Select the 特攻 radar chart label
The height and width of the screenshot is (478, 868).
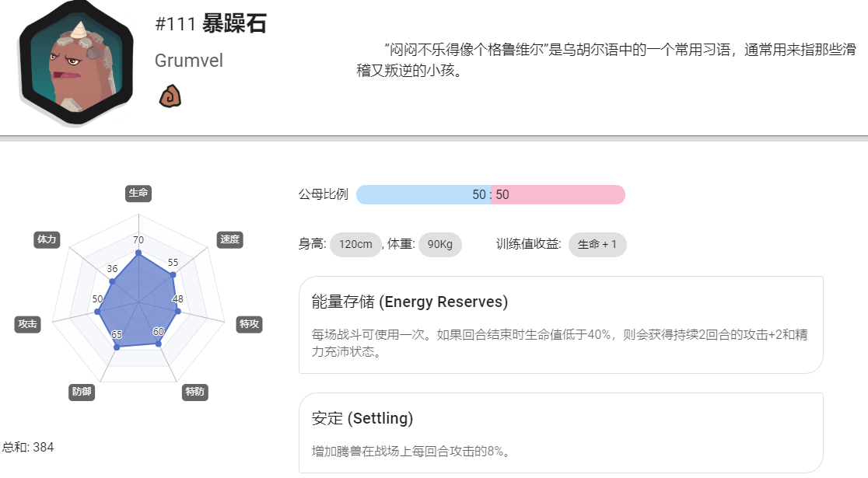click(x=249, y=324)
